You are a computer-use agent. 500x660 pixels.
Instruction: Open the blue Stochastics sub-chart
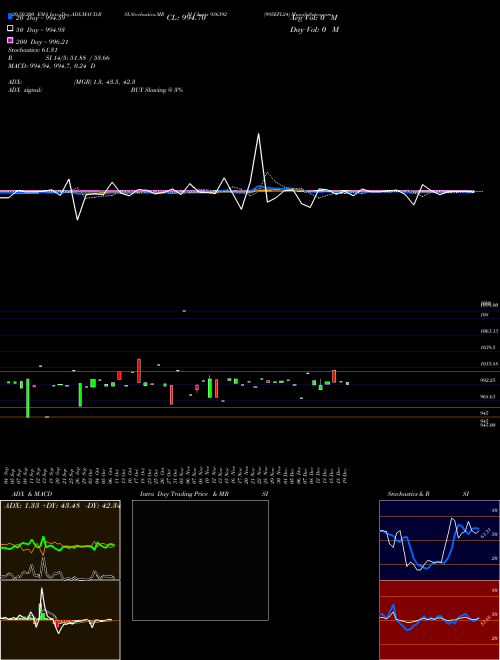click(439, 540)
